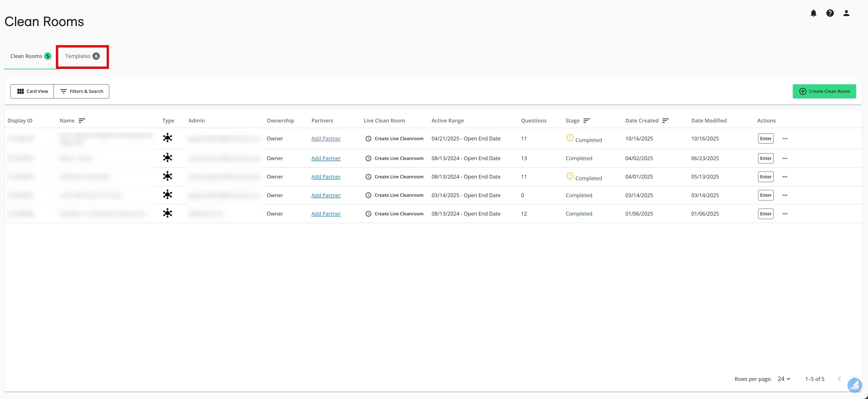Image resolution: width=868 pixels, height=399 pixels.
Task: Click Enter on the third clean room row
Action: tap(766, 177)
